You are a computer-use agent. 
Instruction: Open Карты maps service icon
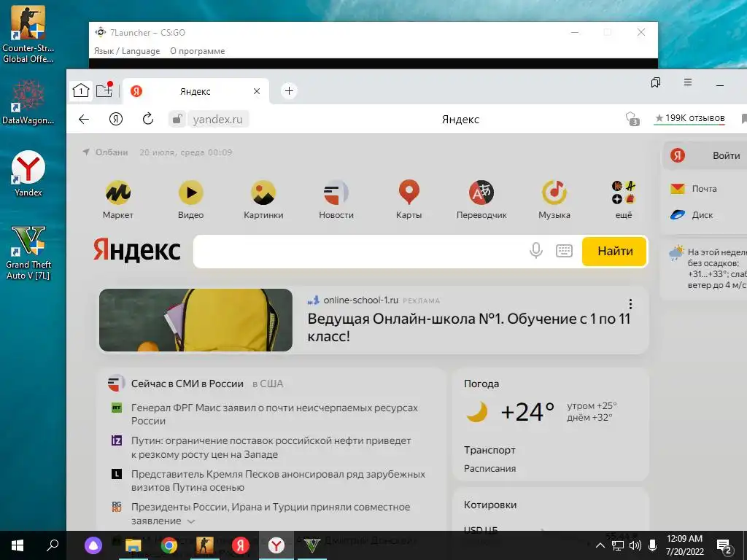pyautogui.click(x=409, y=192)
